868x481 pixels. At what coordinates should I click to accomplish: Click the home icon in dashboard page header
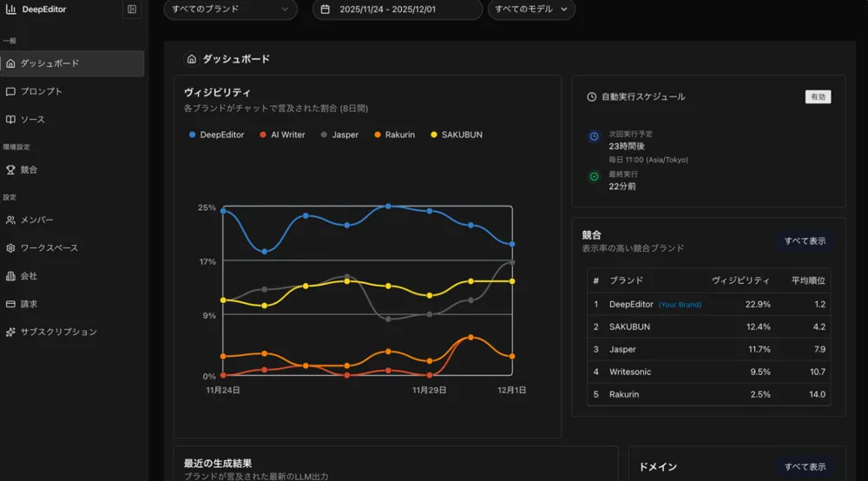click(x=191, y=59)
